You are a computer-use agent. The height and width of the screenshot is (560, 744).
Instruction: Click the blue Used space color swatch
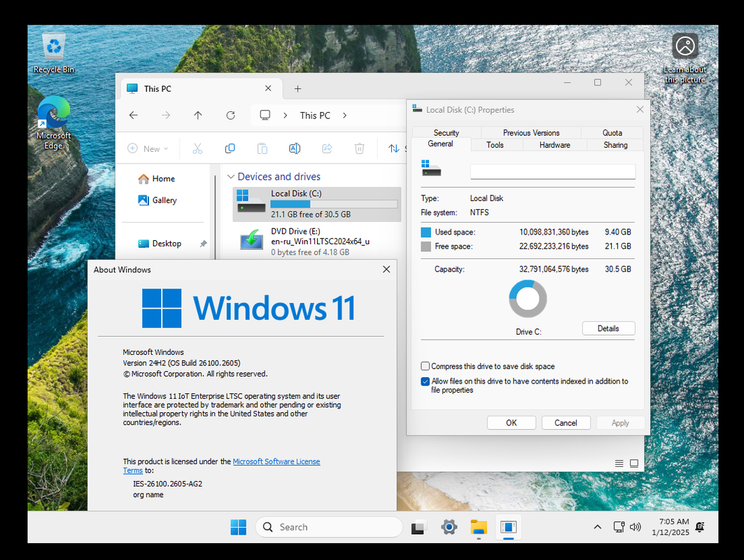click(426, 232)
